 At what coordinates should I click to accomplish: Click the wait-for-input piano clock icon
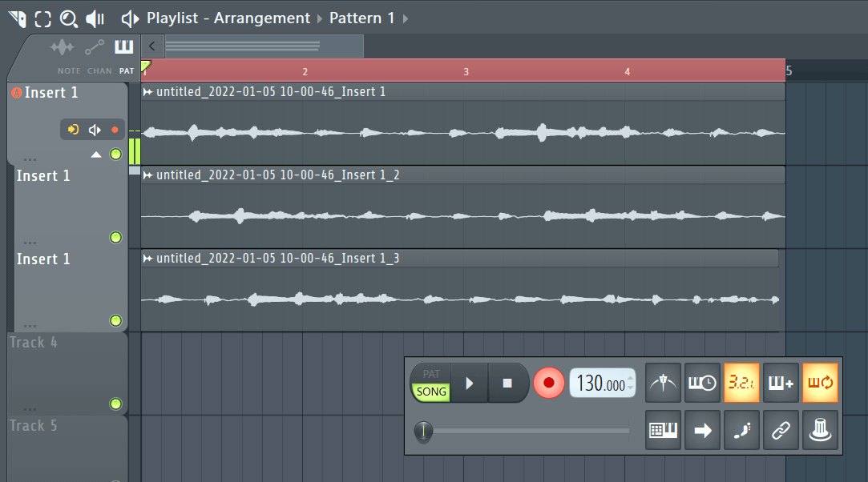(x=702, y=383)
